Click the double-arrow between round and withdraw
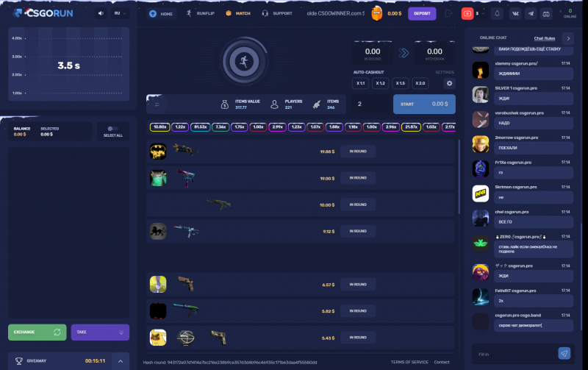 click(404, 53)
